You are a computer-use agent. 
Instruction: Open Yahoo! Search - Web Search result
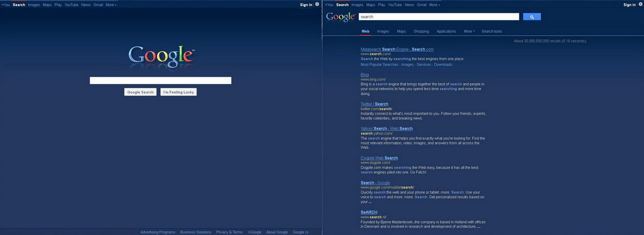[x=386, y=128]
